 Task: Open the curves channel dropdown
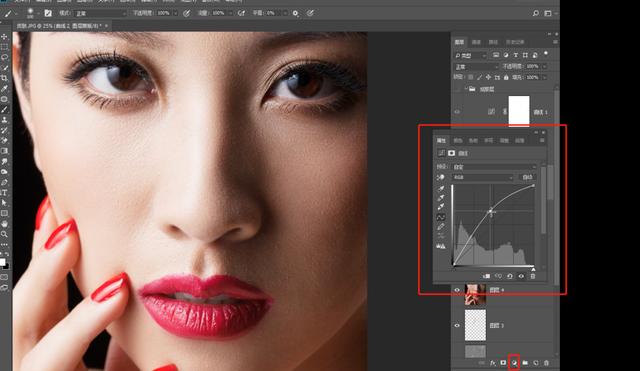pos(483,177)
